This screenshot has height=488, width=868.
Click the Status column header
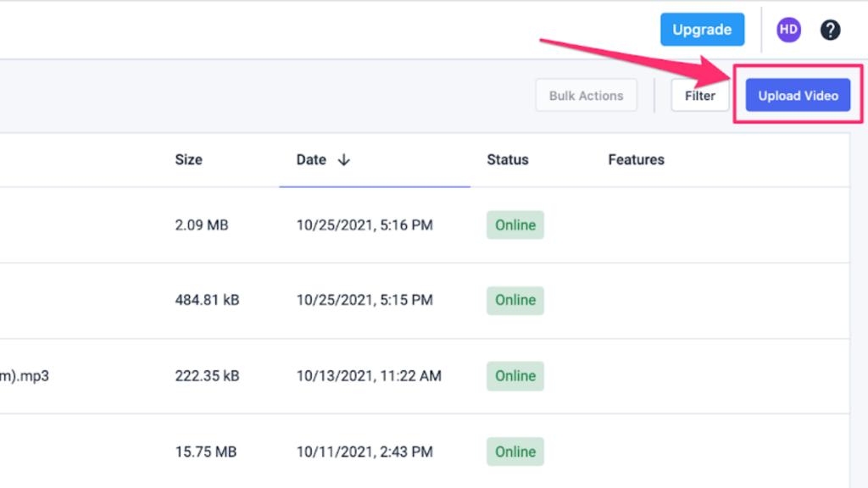coord(508,160)
